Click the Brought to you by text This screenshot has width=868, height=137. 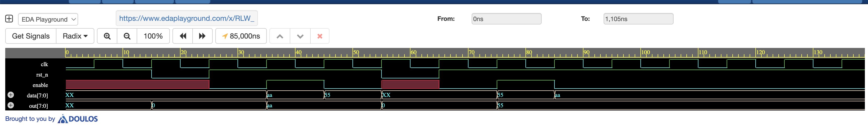pos(30,119)
